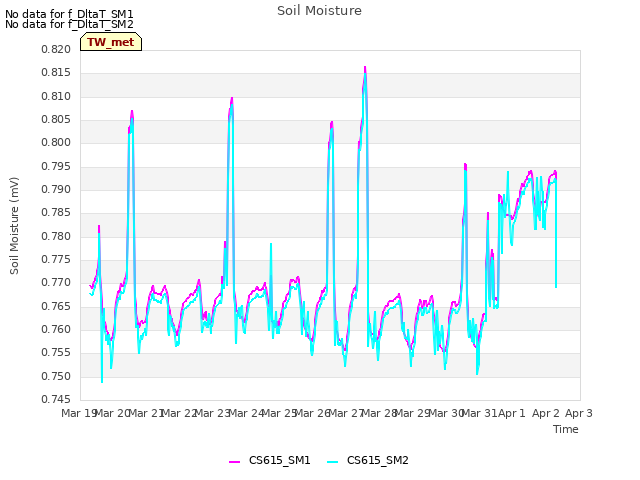This screenshot has width=640, height=480.
Task: Click the Apr 2 x-axis label
Action: [545, 413]
